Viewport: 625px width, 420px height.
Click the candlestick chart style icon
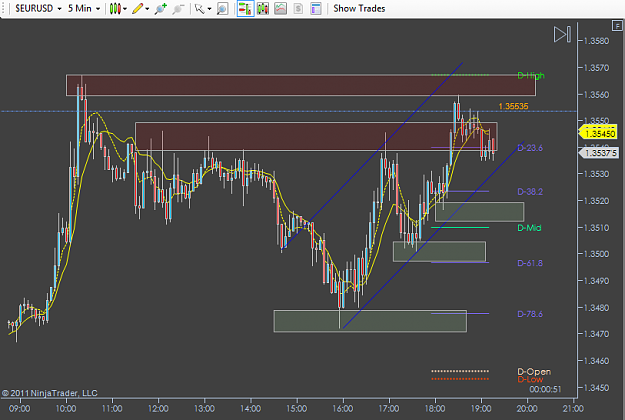tap(115, 8)
